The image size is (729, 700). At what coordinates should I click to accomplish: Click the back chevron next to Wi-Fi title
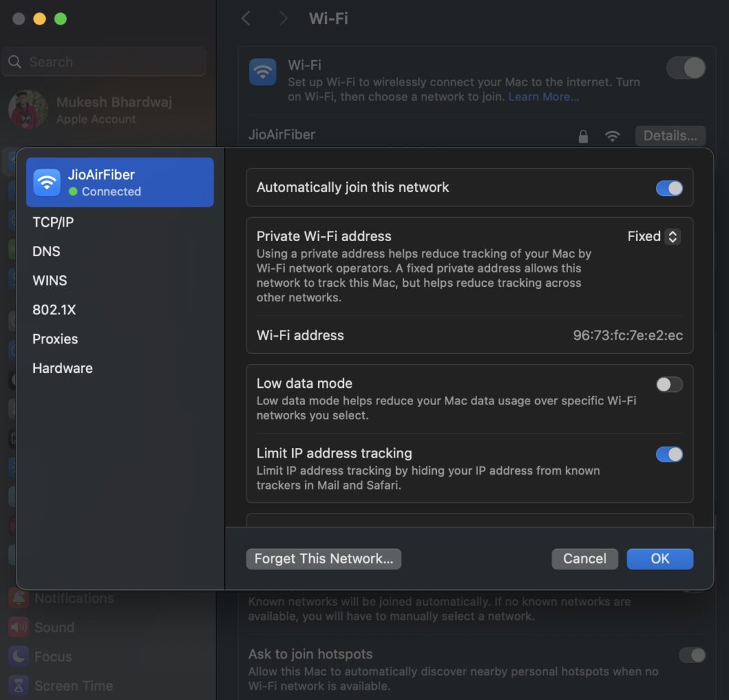246,18
